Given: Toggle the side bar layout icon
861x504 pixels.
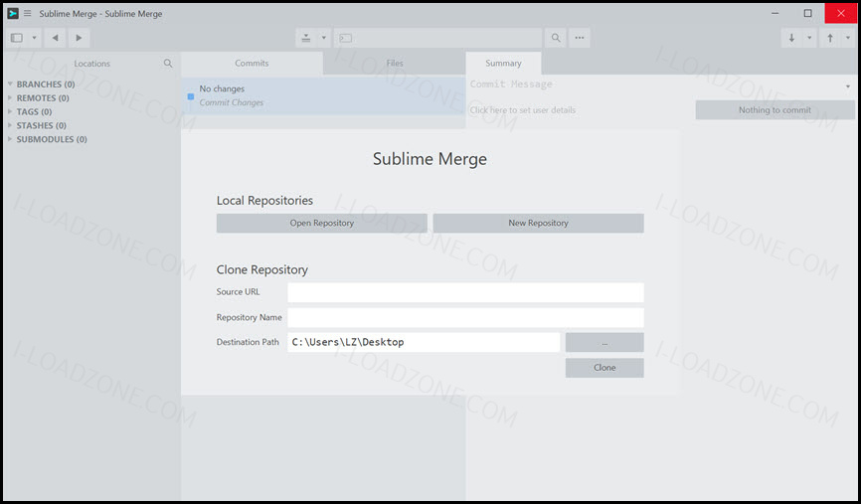Looking at the screenshot, I should coord(17,38).
